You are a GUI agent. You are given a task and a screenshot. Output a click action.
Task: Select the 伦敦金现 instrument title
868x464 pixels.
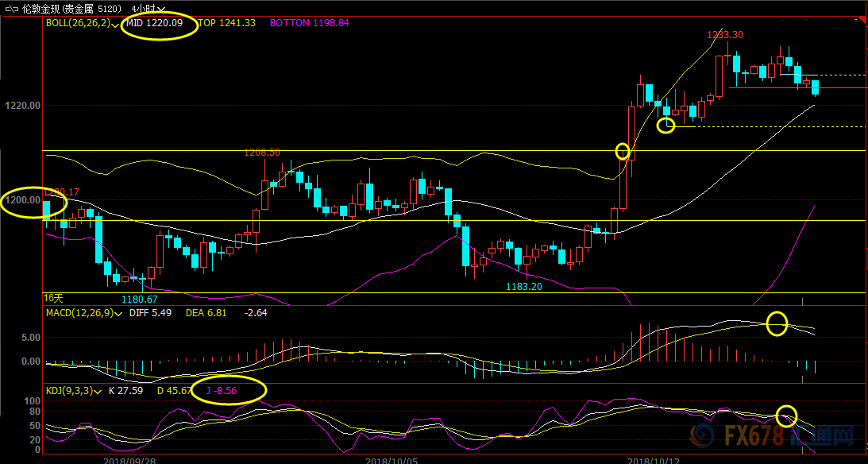coord(44,8)
